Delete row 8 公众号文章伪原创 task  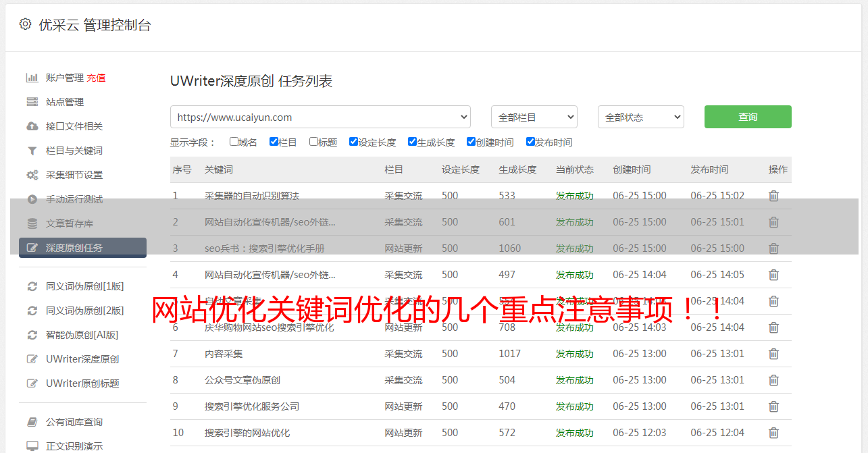[x=773, y=380]
